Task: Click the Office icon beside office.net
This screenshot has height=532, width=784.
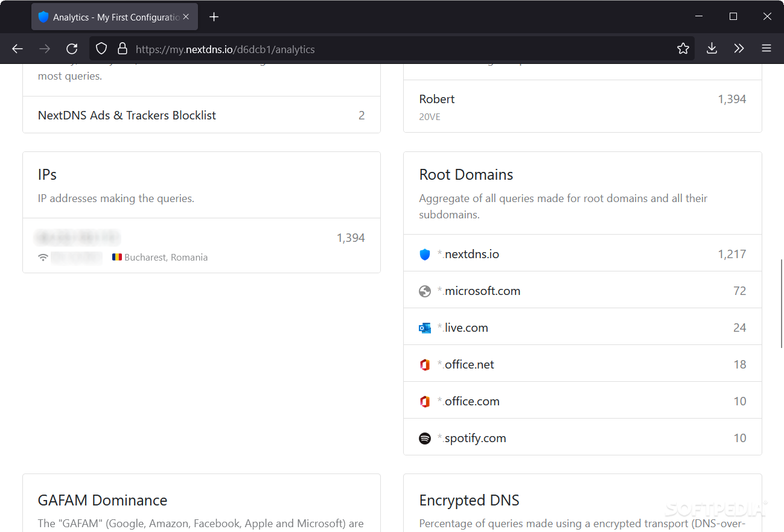Action: point(425,365)
